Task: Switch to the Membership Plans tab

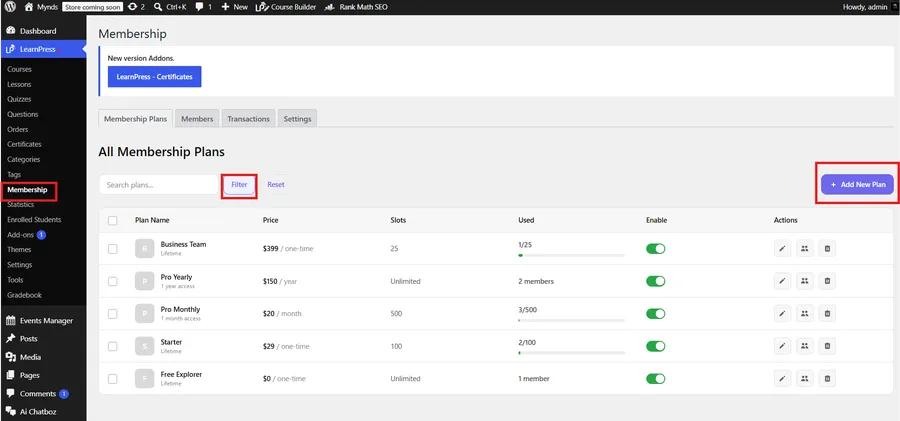Action: click(x=135, y=118)
